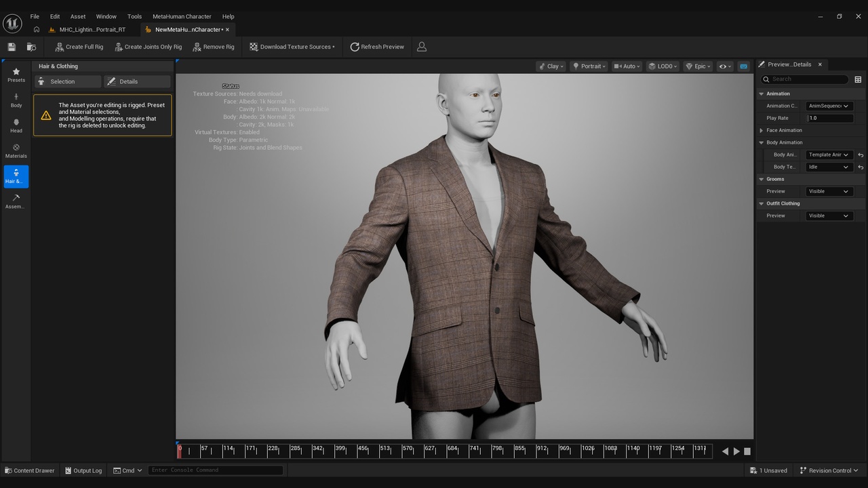Step timeline backward with left arrow
868x488 pixels.
(725, 451)
